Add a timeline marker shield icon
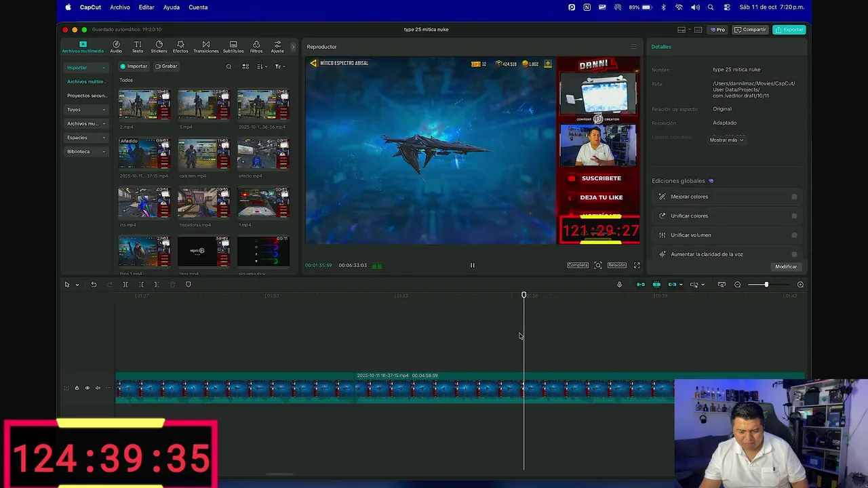This screenshot has height=488, width=868. point(189,285)
